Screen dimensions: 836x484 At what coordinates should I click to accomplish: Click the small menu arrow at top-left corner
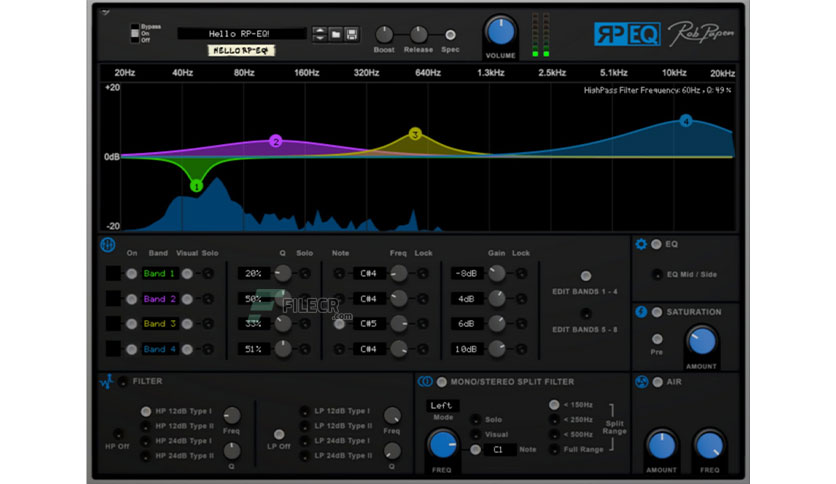click(106, 12)
